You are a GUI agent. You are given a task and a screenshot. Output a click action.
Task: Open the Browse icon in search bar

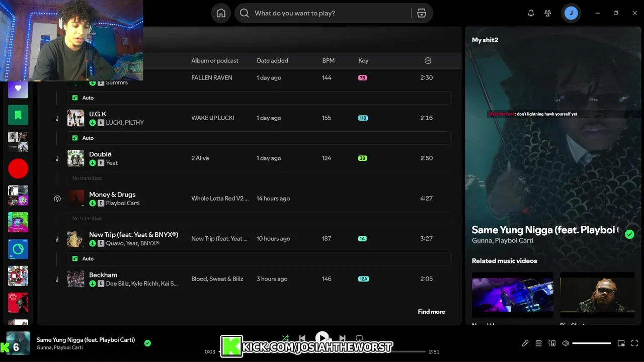422,13
